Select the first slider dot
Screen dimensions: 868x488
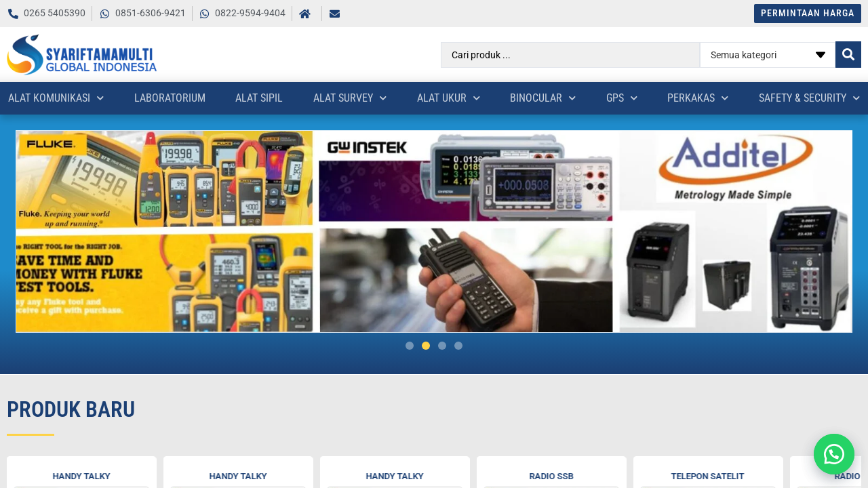click(410, 346)
